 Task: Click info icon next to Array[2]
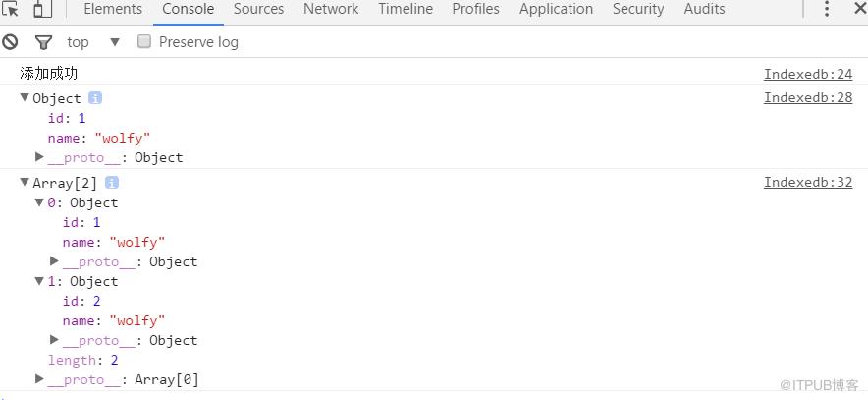[112, 182]
